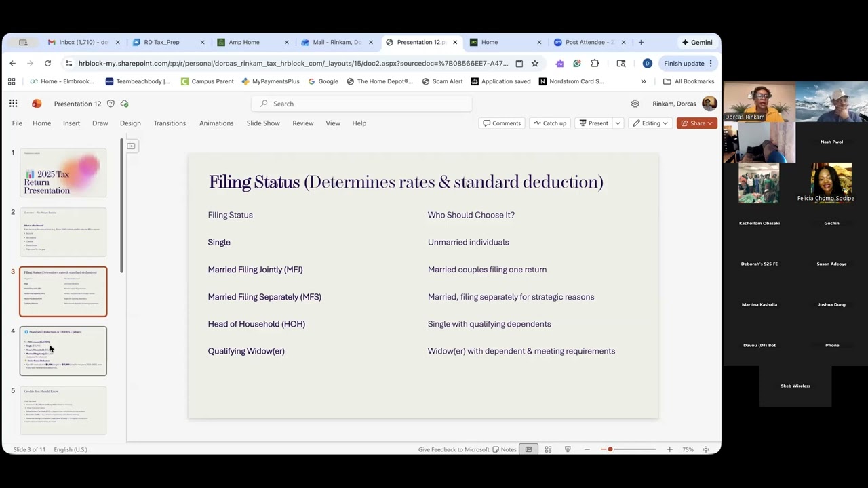This screenshot has height=488, width=868.
Task: Adjust the zoom slider handle
Action: [610, 449]
